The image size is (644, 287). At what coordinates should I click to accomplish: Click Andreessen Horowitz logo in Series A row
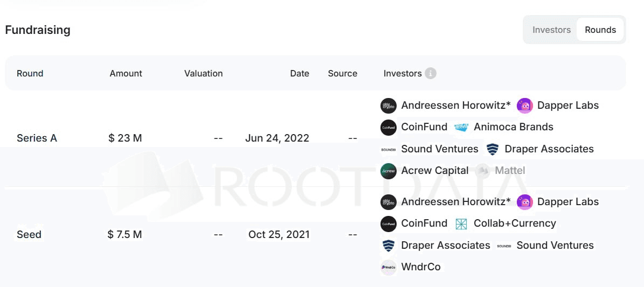click(x=388, y=106)
